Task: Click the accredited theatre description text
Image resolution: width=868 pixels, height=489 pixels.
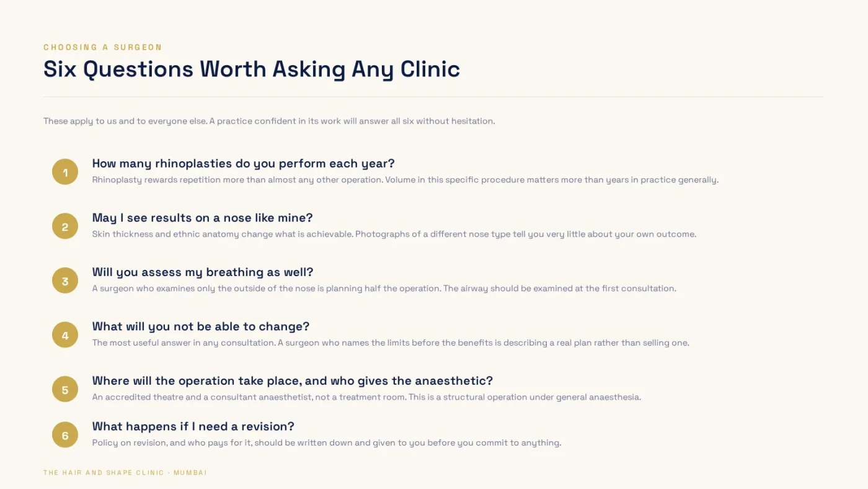Action: click(366, 397)
